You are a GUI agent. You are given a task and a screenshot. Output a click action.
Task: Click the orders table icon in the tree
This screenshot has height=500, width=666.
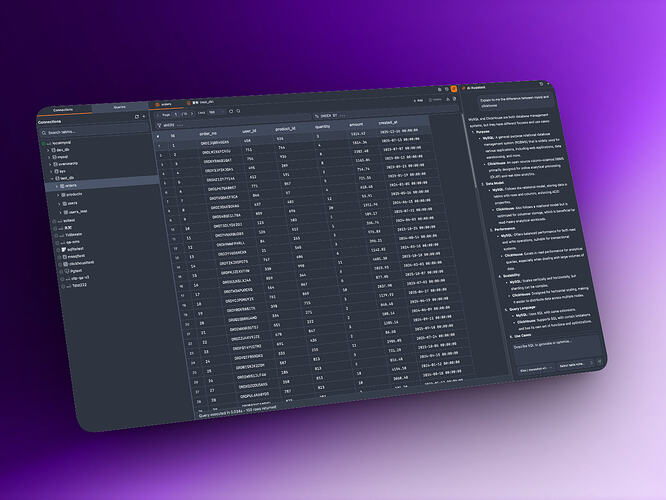click(x=61, y=185)
